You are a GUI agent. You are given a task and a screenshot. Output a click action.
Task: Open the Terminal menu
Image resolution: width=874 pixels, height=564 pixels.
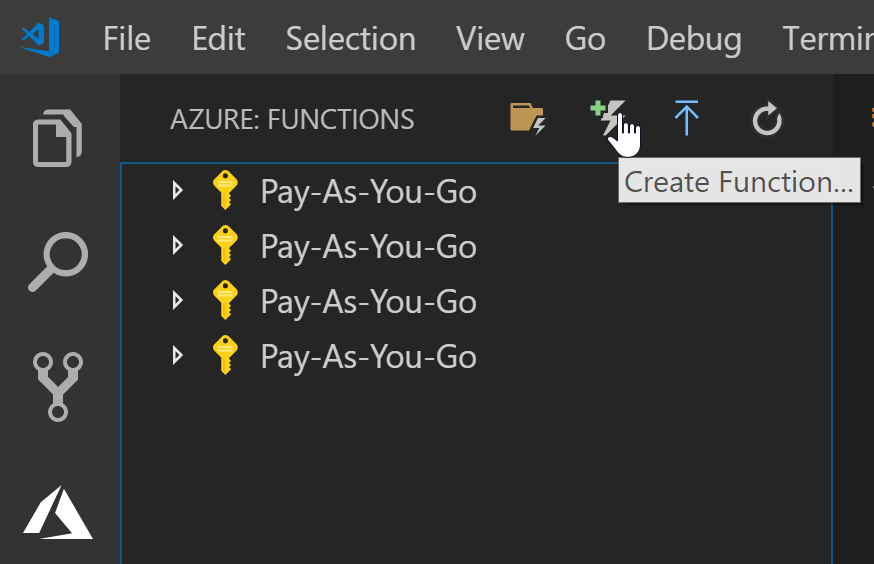(828, 39)
